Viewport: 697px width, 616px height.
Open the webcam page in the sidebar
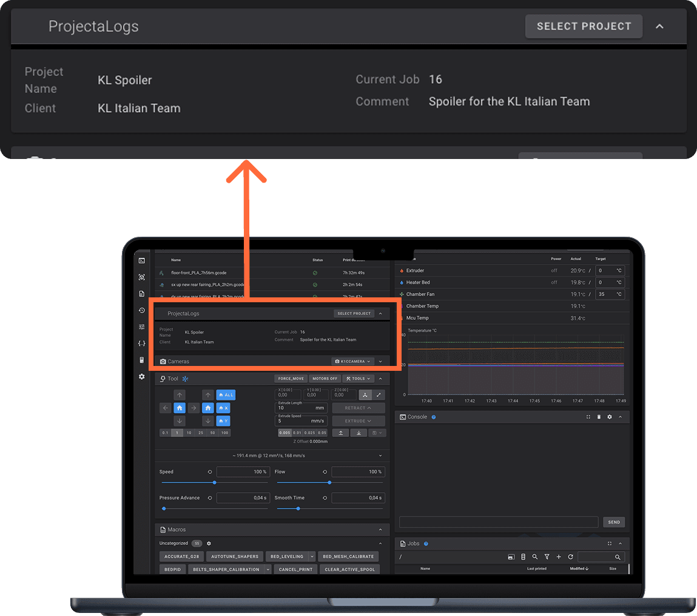point(141,277)
